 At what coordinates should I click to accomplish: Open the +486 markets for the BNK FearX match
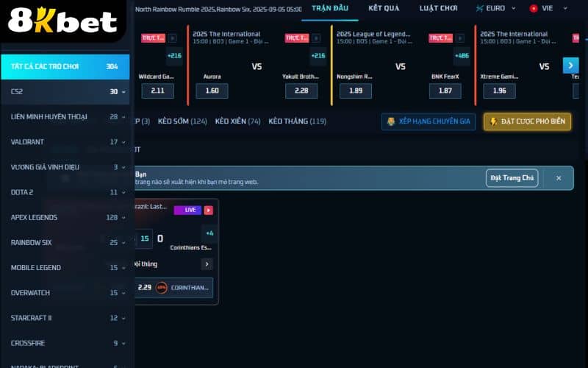point(462,56)
